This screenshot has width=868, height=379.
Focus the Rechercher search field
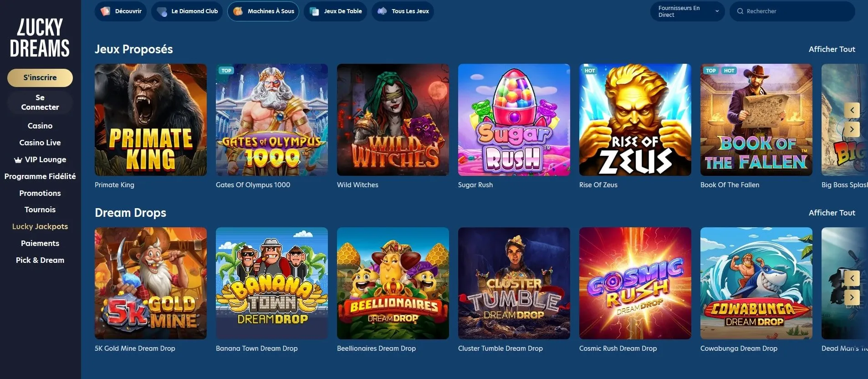point(792,11)
